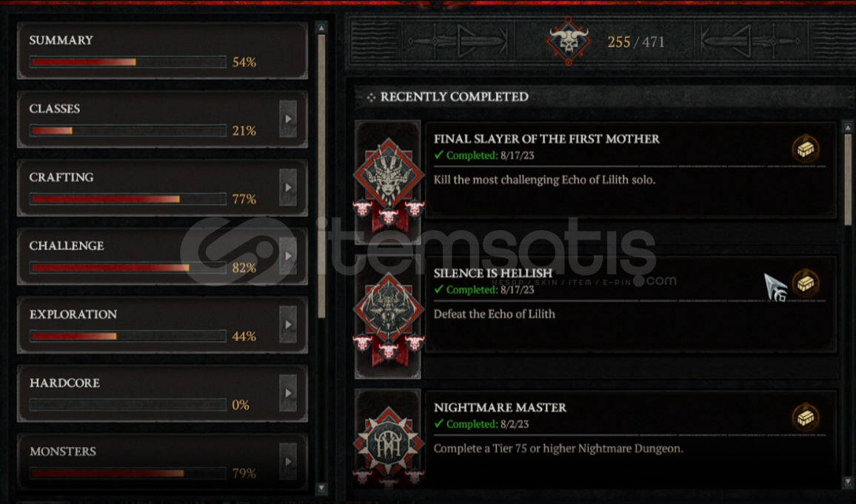Screen dimensions: 856x504
Task: Click the achievements list scroll up arrow
Action: (848, 127)
